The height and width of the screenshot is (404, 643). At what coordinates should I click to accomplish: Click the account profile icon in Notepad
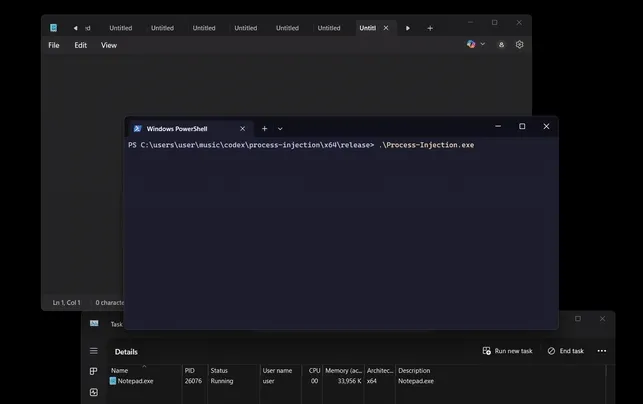[x=501, y=45]
